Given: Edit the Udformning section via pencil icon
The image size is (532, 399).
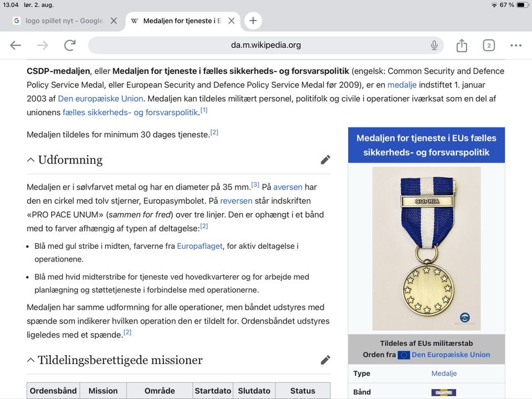Looking at the screenshot, I should (325, 160).
